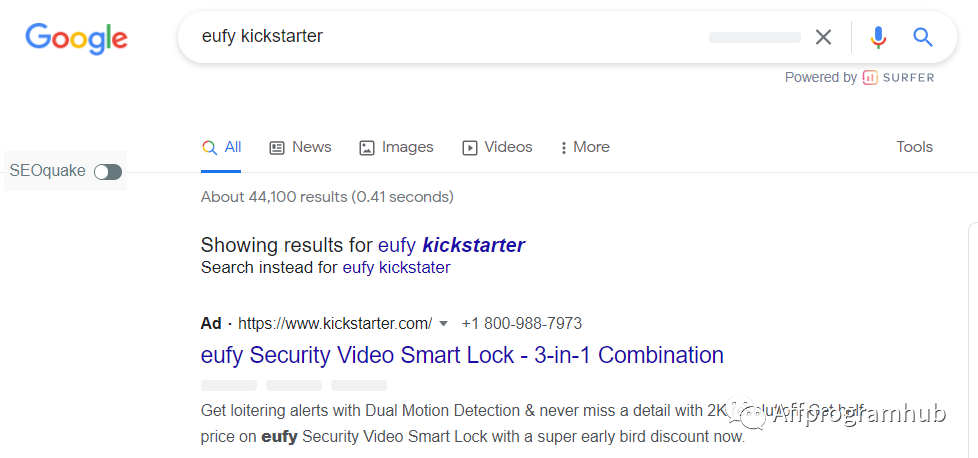The image size is (978, 458).
Task: Click the Google logo
Action: tap(77, 39)
